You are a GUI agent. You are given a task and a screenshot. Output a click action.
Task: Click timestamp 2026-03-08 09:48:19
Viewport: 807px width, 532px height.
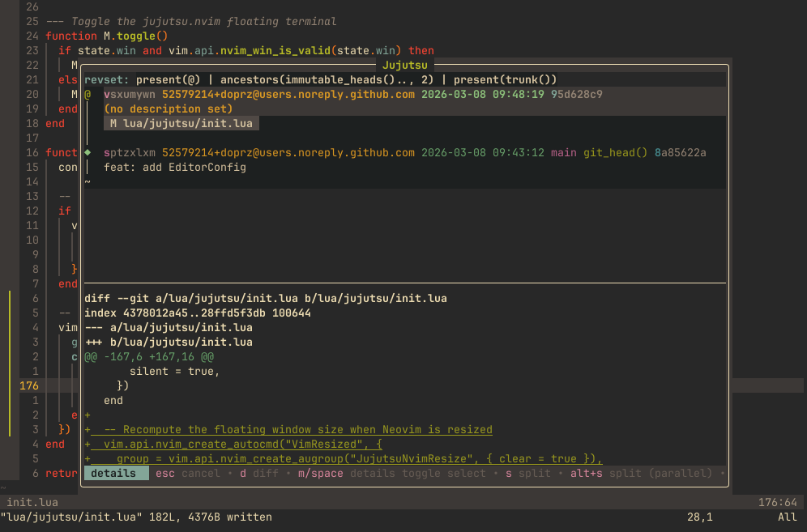pyautogui.click(x=483, y=95)
